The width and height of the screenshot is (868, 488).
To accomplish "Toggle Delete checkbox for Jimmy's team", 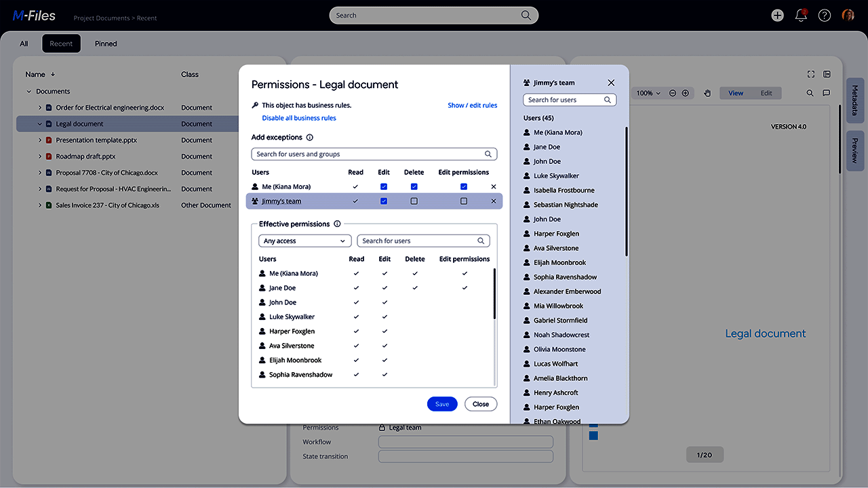I will 414,201.
